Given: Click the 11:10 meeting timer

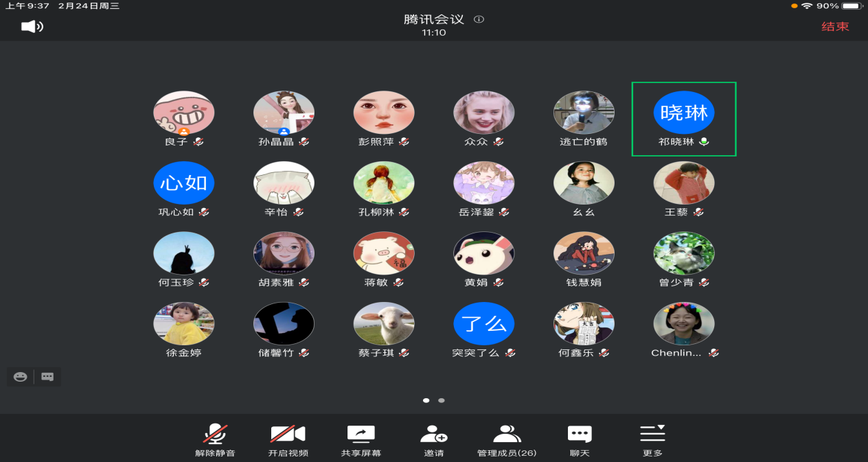Looking at the screenshot, I should [433, 32].
